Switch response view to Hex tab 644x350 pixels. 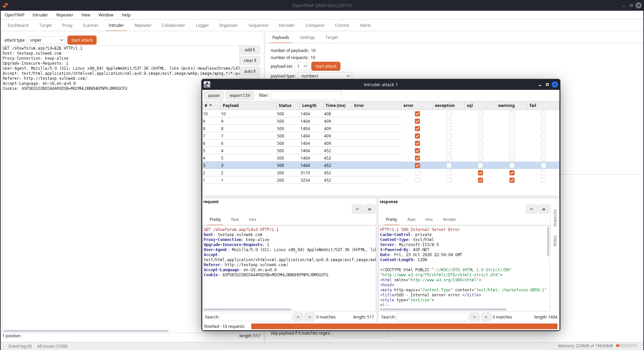429,220
